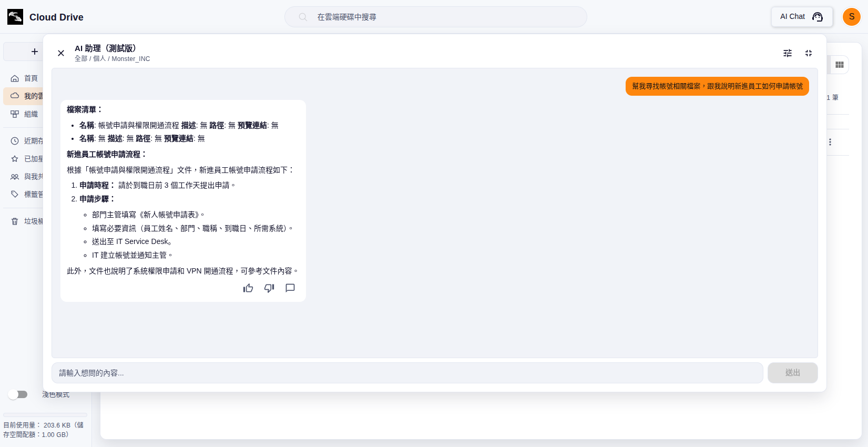Toggle the light mode switch
Image resolution: width=868 pixels, height=447 pixels.
click(18, 394)
